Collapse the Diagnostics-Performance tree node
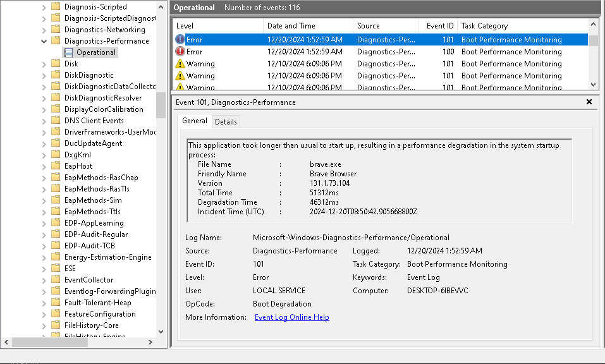Viewport: 605px width, 364px height. [44, 41]
